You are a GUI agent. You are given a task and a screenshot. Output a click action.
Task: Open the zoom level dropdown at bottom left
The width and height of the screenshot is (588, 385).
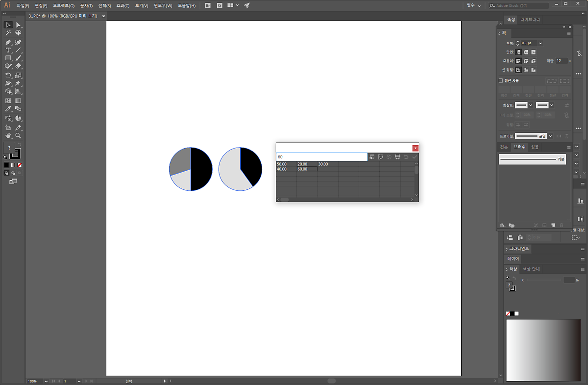tap(46, 381)
